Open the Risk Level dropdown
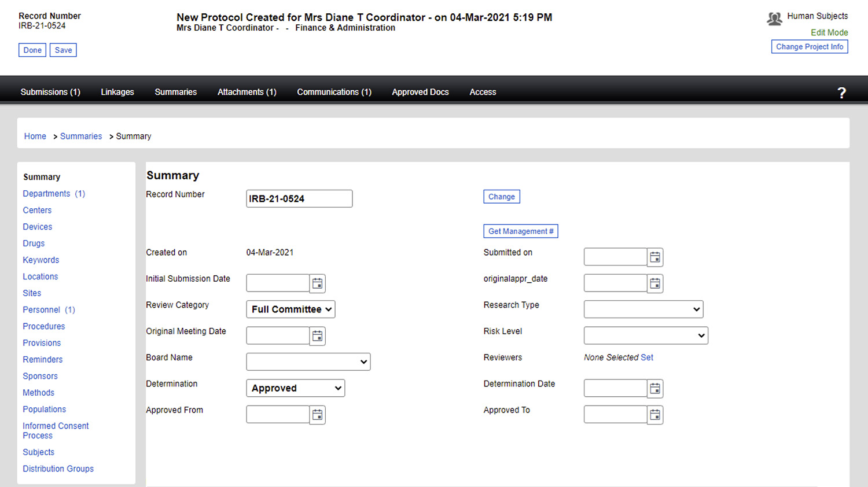This screenshot has height=487, width=868. (645, 335)
